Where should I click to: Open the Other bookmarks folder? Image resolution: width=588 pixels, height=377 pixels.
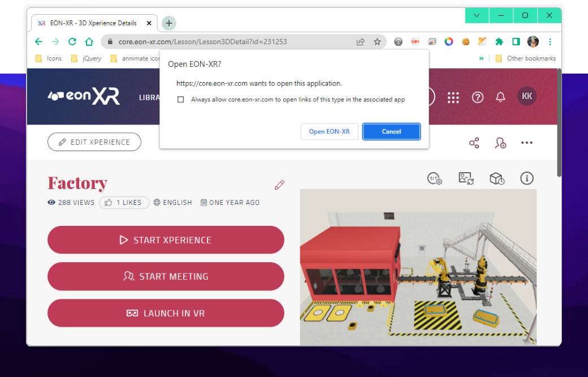click(526, 58)
